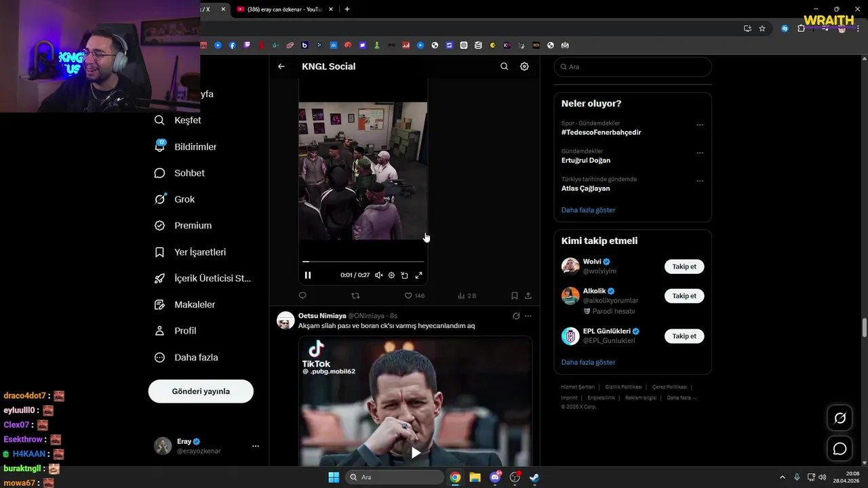
Task: Open File Explorer from taskbar
Action: coord(475,477)
